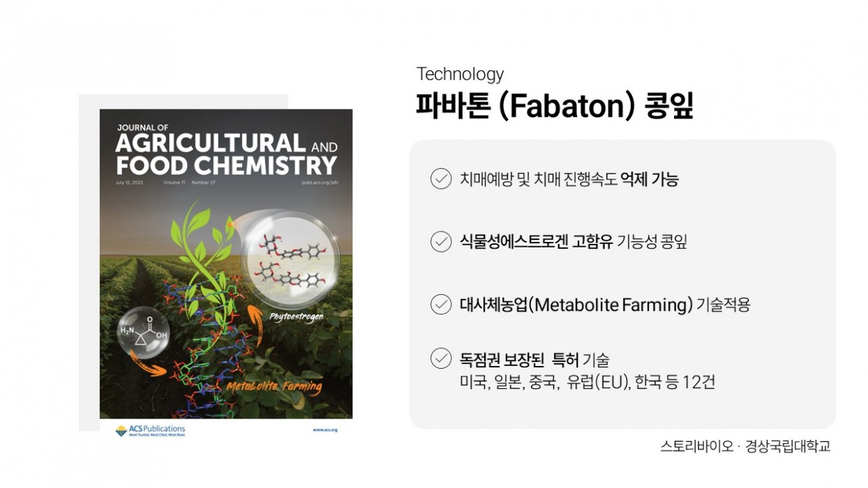Select the 파바톤 (Fabaton) 콩잎 title

(x=555, y=107)
